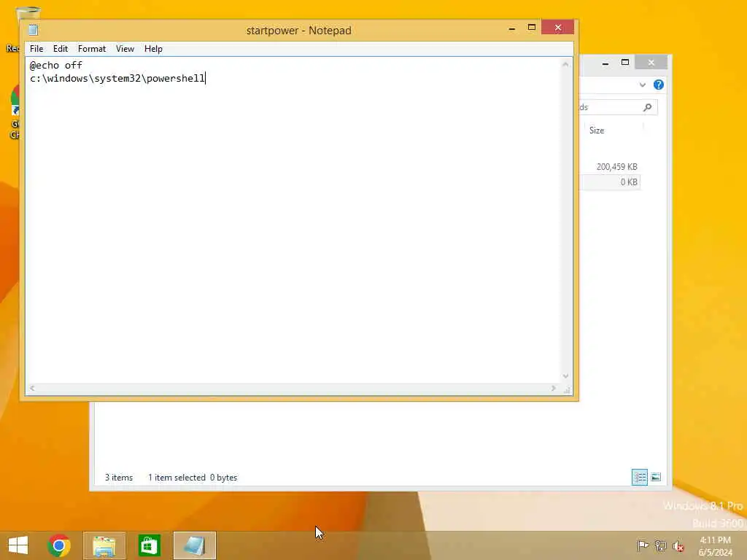This screenshot has width=747, height=560.
Task: Open the Help menu in Notepad
Action: coord(153,49)
